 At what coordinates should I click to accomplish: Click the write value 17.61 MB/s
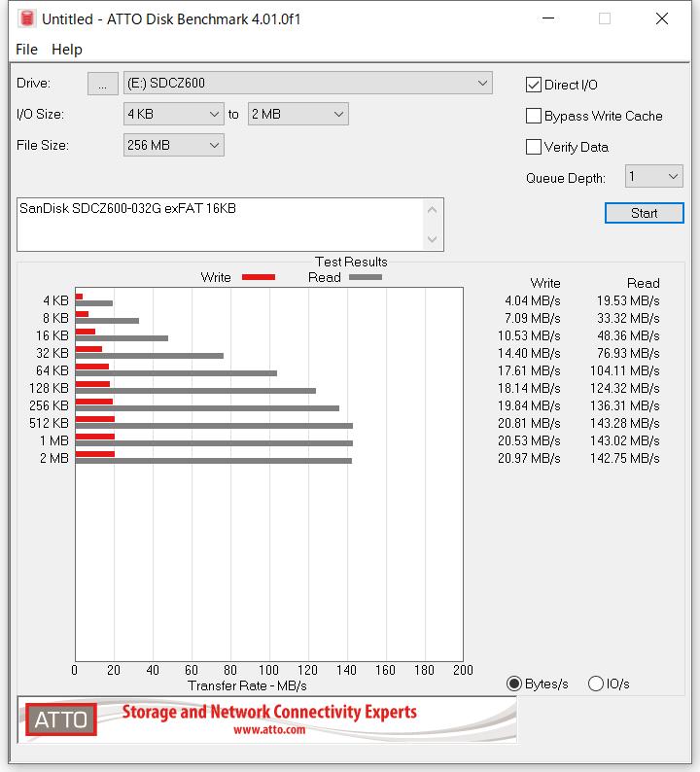529,370
